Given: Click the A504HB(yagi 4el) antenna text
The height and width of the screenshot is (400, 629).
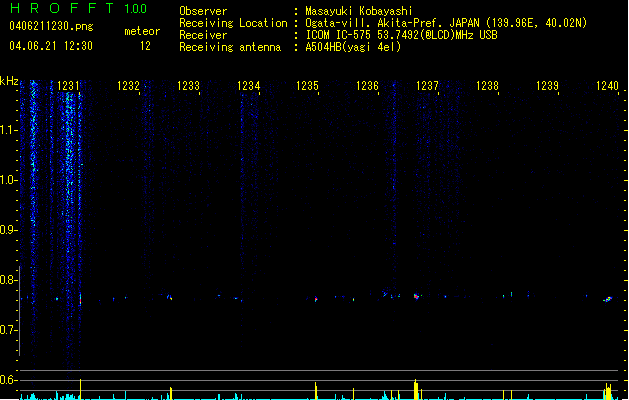Looking at the screenshot, I should pos(353,47).
